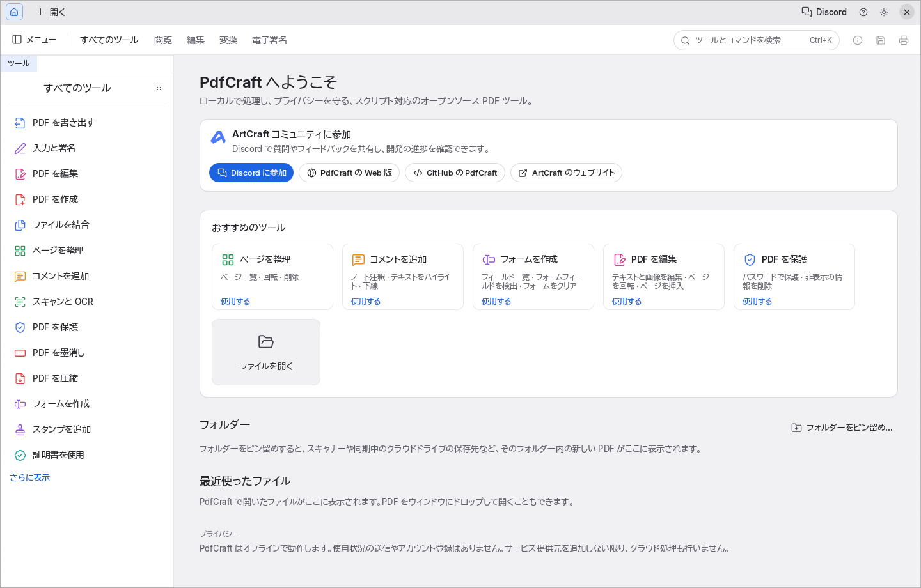Open the help question mark icon
Image resolution: width=921 pixels, height=588 pixels.
tap(863, 12)
